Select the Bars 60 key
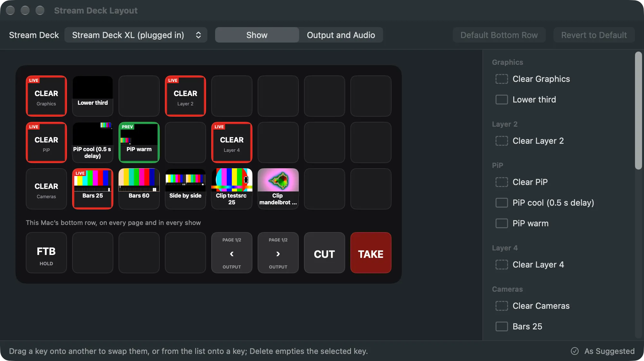The height and width of the screenshot is (361, 644). 139,189
